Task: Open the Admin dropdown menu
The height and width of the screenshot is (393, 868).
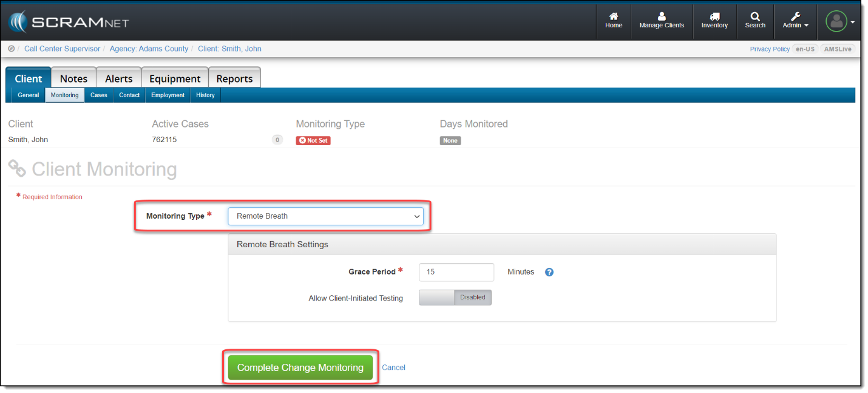Action: point(795,21)
